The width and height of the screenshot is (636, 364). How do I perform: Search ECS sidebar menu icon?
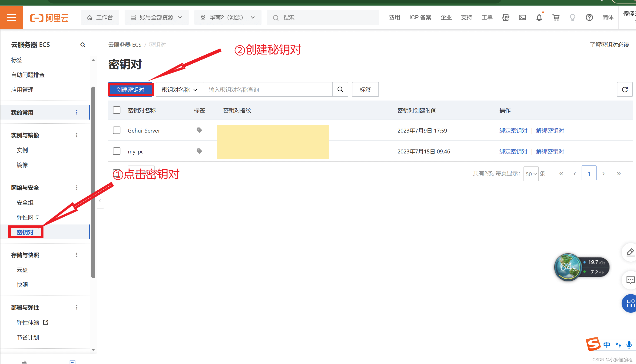point(83,45)
